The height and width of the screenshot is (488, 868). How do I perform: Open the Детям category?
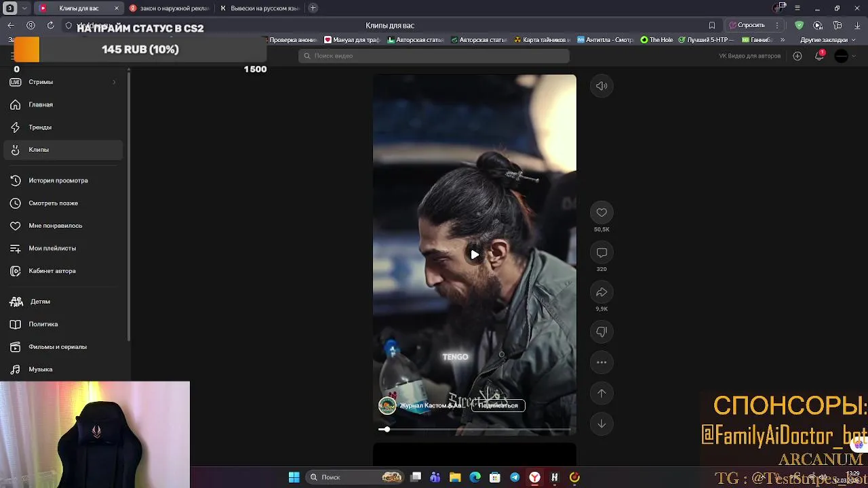62,302
